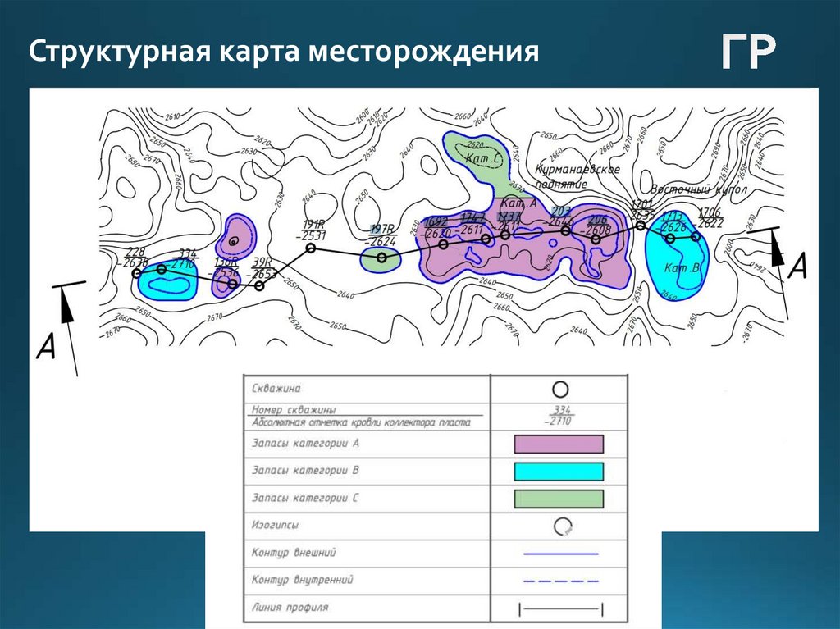Click the well circle symbol in the legend

point(559,389)
